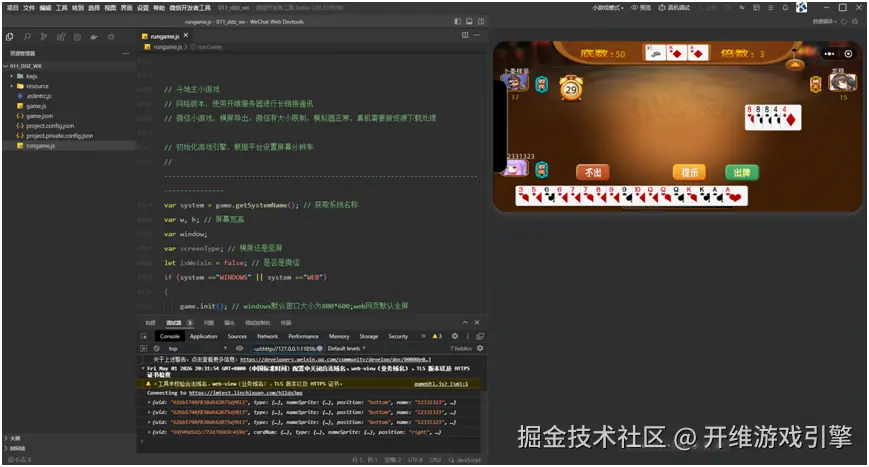Click the notification bell in top toolbar
Screen dimensions: 869x467
coord(785,8)
